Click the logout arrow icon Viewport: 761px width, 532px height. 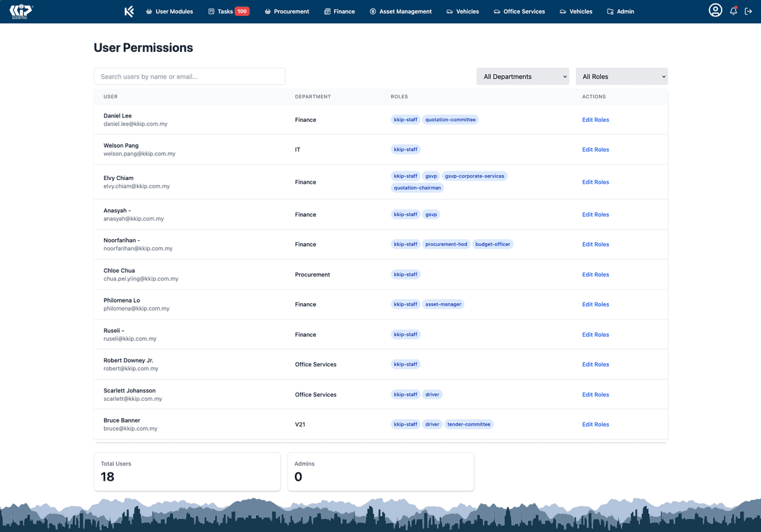point(748,11)
